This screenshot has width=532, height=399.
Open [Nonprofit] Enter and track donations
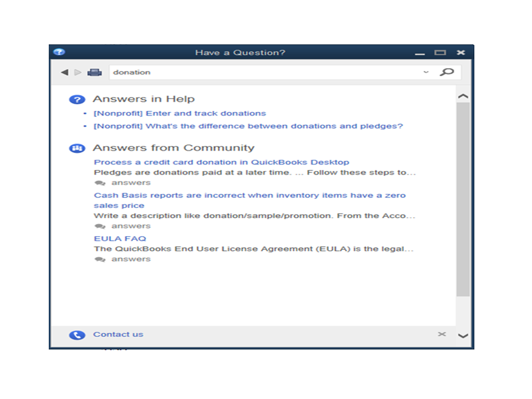[x=180, y=113]
